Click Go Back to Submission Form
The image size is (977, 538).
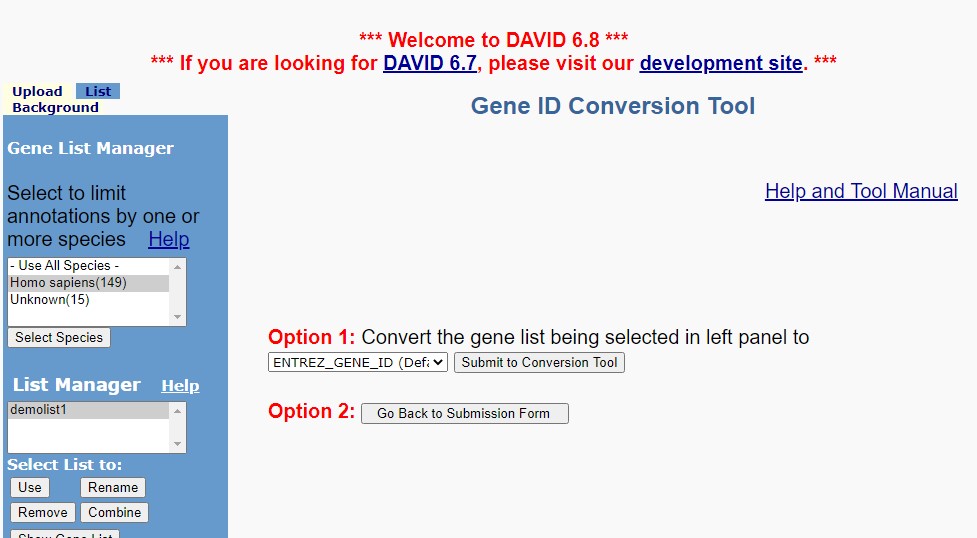(464, 413)
